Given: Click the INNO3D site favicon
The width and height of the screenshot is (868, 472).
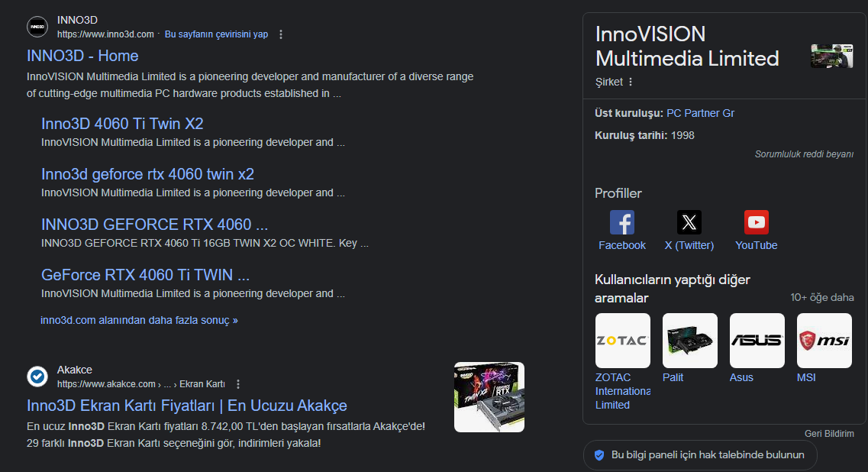Looking at the screenshot, I should 37,27.
